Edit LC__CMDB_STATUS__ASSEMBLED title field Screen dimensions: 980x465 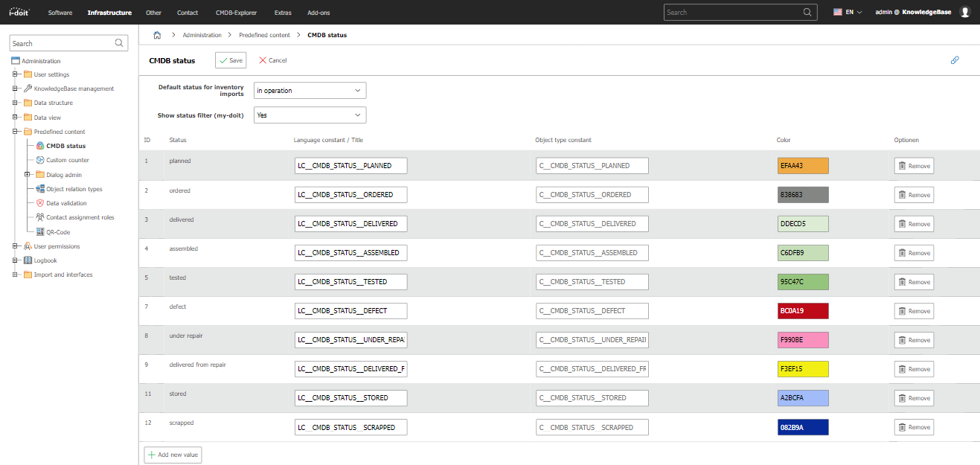tap(351, 253)
